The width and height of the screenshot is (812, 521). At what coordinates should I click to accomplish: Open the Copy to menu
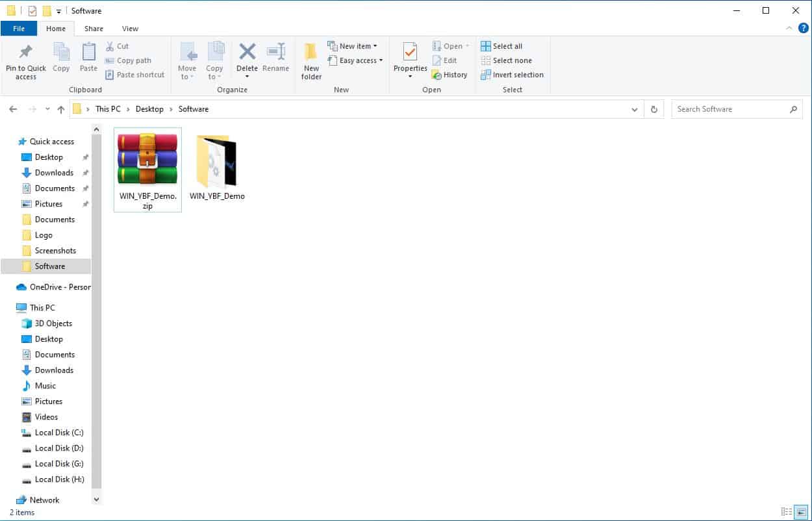[214, 61]
